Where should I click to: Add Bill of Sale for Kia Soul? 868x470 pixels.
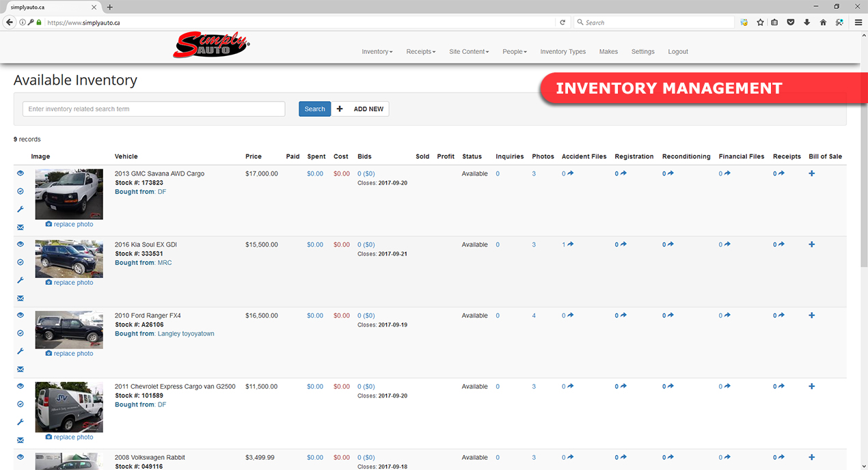click(812, 245)
